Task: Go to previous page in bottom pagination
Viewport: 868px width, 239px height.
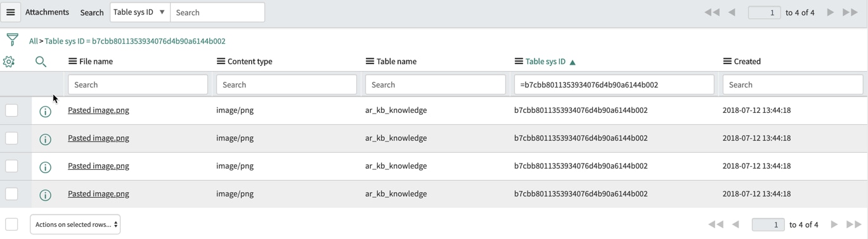Action: (x=735, y=224)
